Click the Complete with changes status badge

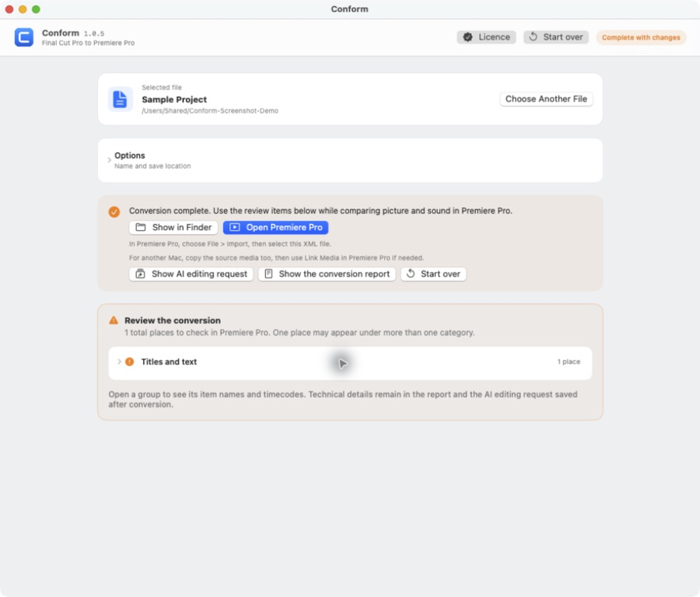[641, 37]
